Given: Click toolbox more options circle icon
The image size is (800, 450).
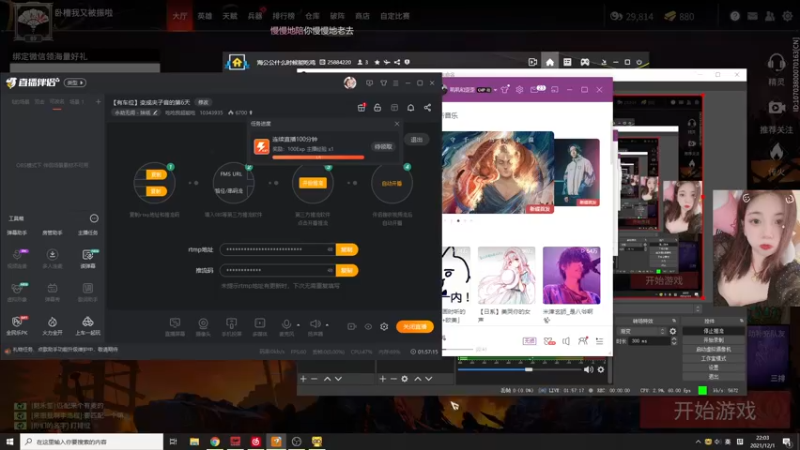Looking at the screenshot, I should [94, 218].
